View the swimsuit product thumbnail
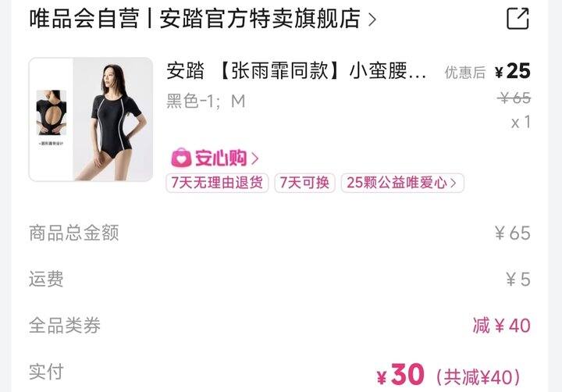The height and width of the screenshot is (392, 562). (91, 119)
